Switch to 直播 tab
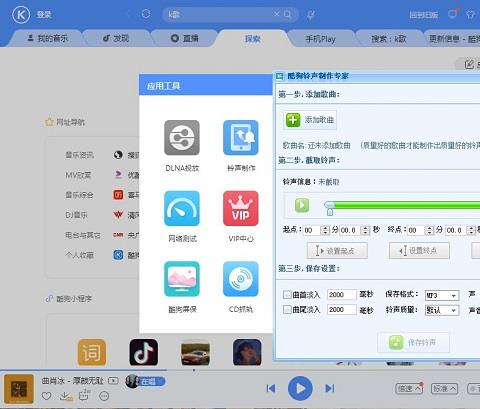Image resolution: width=480 pixels, height=409 pixels. pos(184,38)
